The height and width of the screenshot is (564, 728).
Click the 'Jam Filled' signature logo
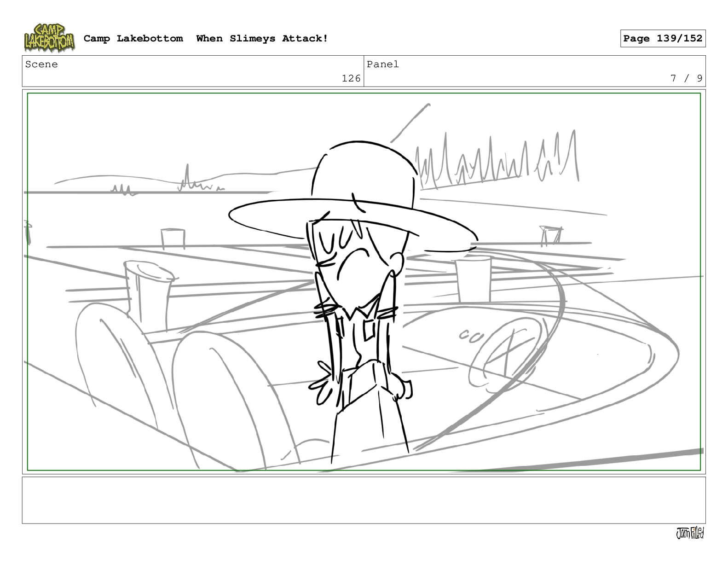point(690,533)
